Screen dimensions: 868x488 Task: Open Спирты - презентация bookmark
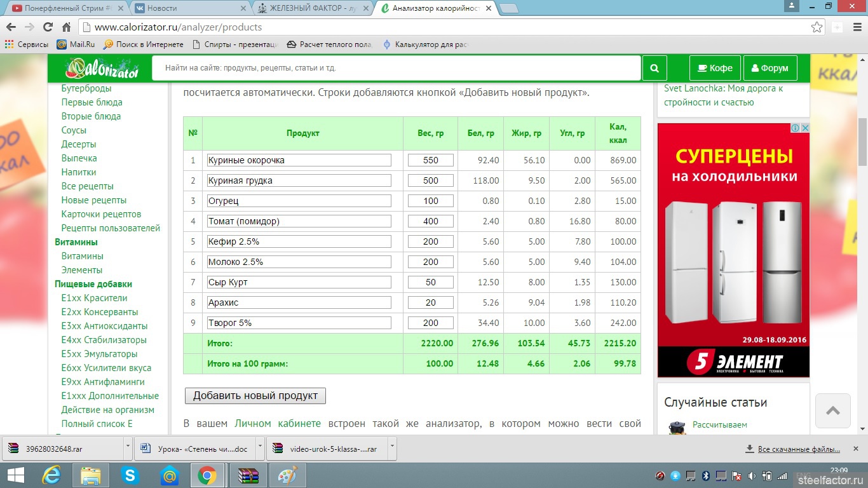click(x=234, y=44)
